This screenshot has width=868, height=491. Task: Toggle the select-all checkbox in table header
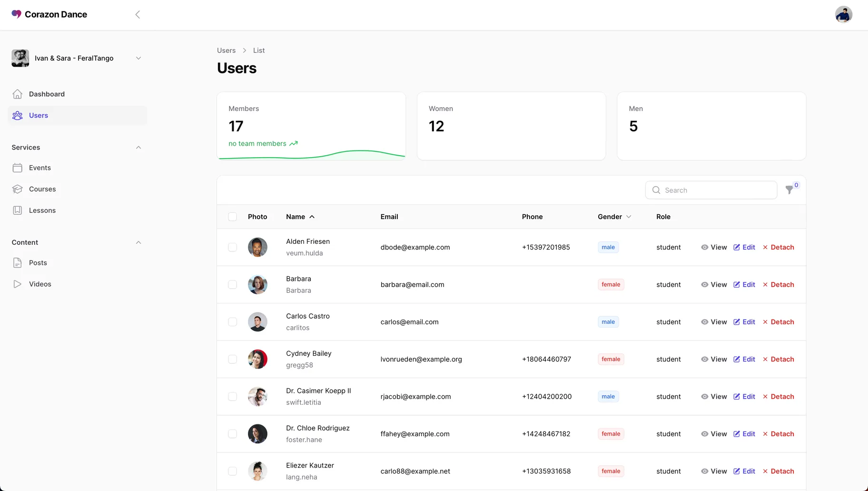pyautogui.click(x=233, y=216)
